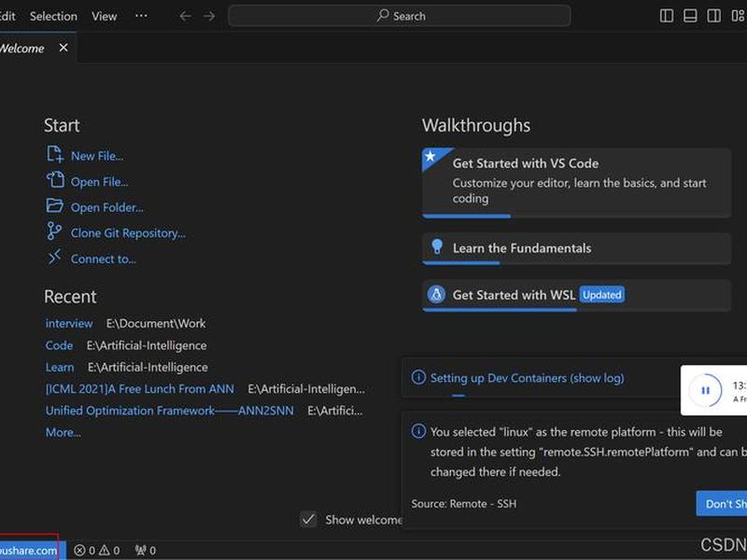Click Open File... link
747x560 pixels.
[x=100, y=181]
